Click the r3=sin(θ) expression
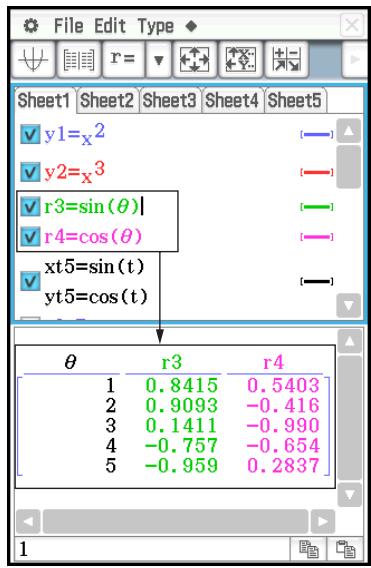Image resolution: width=371 pixels, height=568 pixels. [x=92, y=206]
